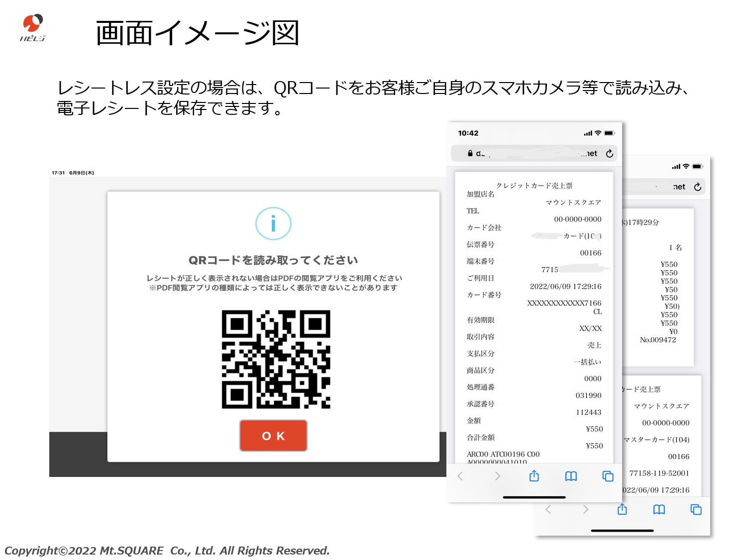Click the masked card number "XXXXXXXXXXXX7166"
Screen dimensions: 742x560
coord(564,303)
